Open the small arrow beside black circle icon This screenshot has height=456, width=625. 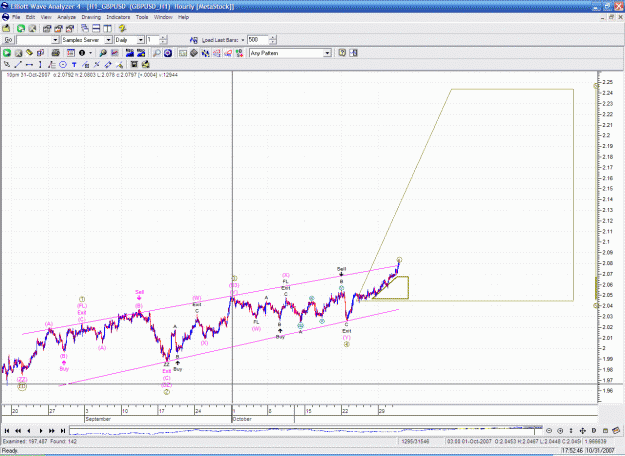point(90,53)
